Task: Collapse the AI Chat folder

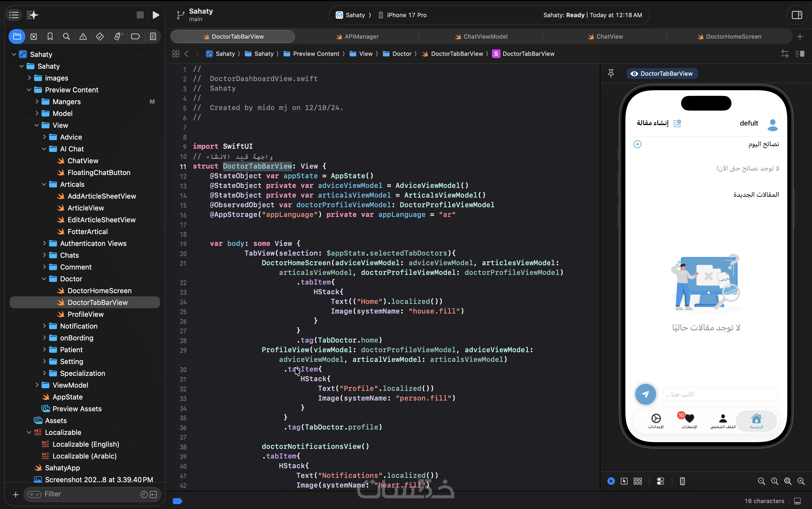Action: 44,149
